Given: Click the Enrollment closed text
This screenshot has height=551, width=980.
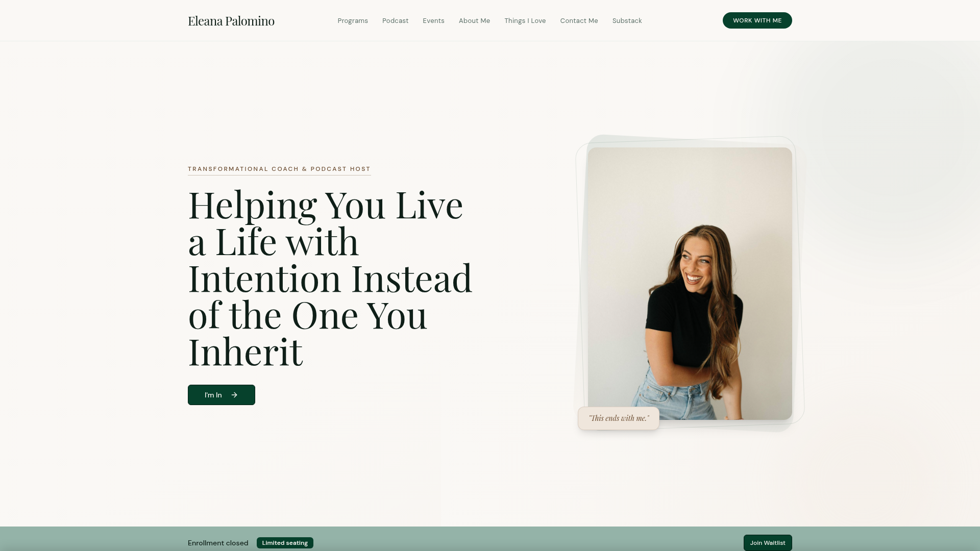Looking at the screenshot, I should pyautogui.click(x=218, y=543).
